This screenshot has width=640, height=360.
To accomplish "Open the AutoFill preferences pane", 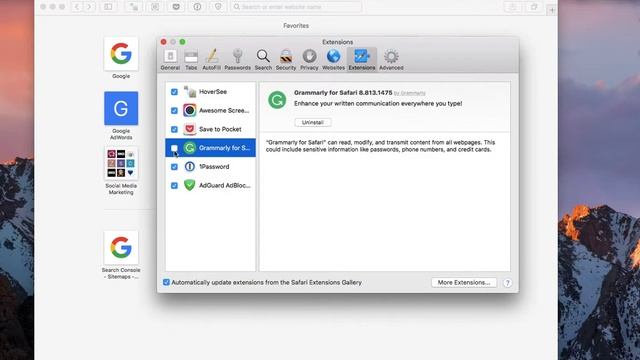I will point(211,60).
